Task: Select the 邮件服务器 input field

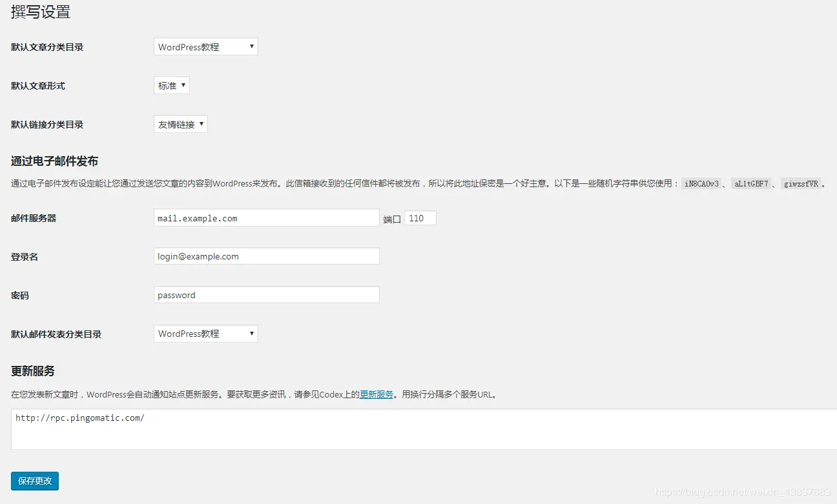Action: click(x=266, y=218)
